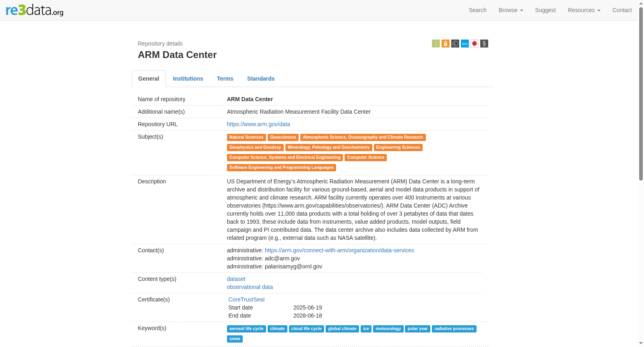Viewport: 644px width, 347px height.
Task: Go to the re3data.org home logo
Action: pos(35,10)
